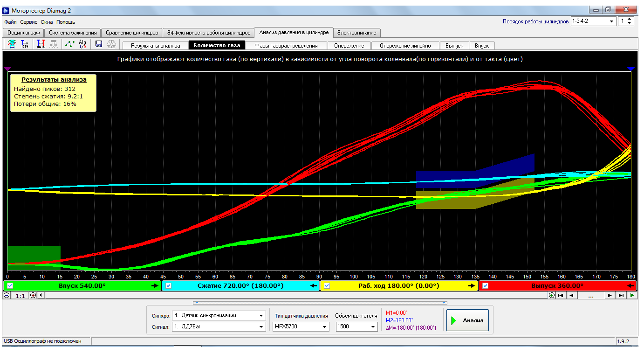This screenshot has height=347, width=644.
Task: Click the floppy disk save icon
Action: (99, 44)
